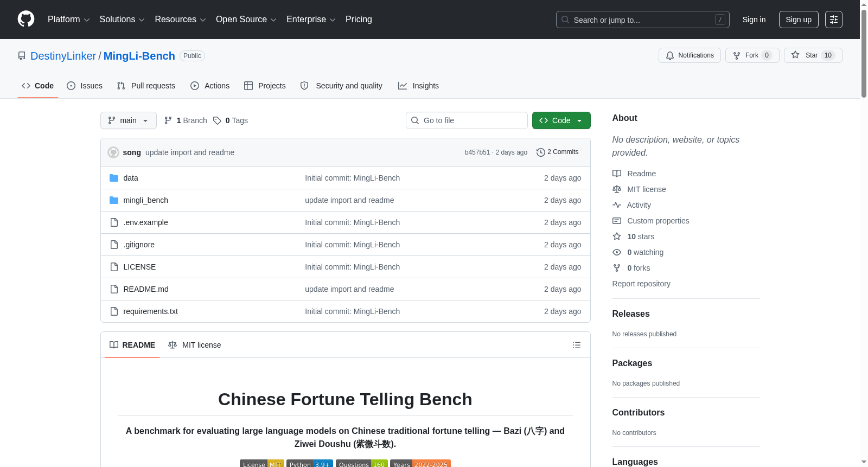Click the Sign up button
Image resolution: width=868 pixels, height=467 pixels.
coord(799,20)
